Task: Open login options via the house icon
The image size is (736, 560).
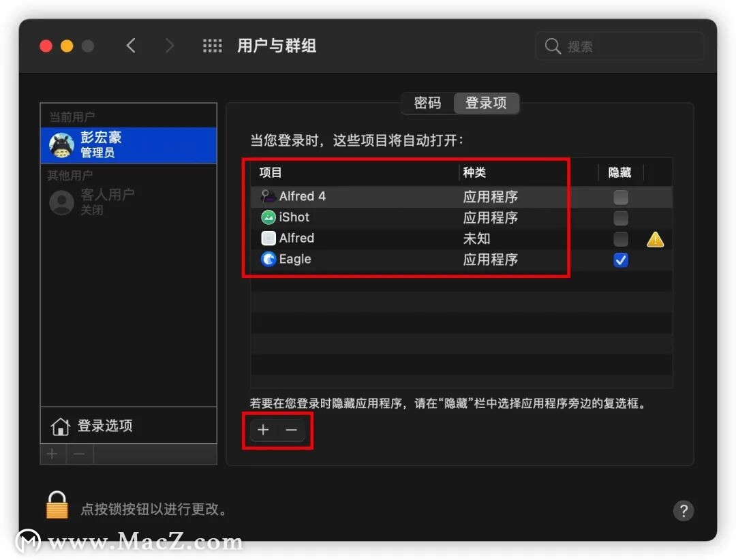Action: [x=61, y=424]
